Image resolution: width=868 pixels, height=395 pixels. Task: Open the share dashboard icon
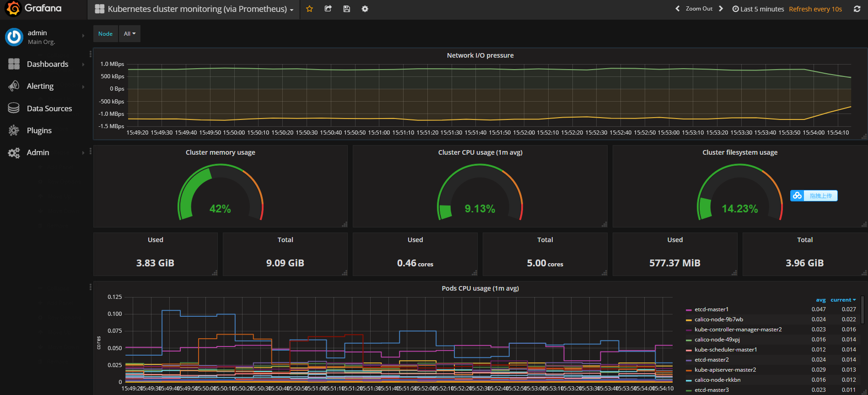(328, 9)
